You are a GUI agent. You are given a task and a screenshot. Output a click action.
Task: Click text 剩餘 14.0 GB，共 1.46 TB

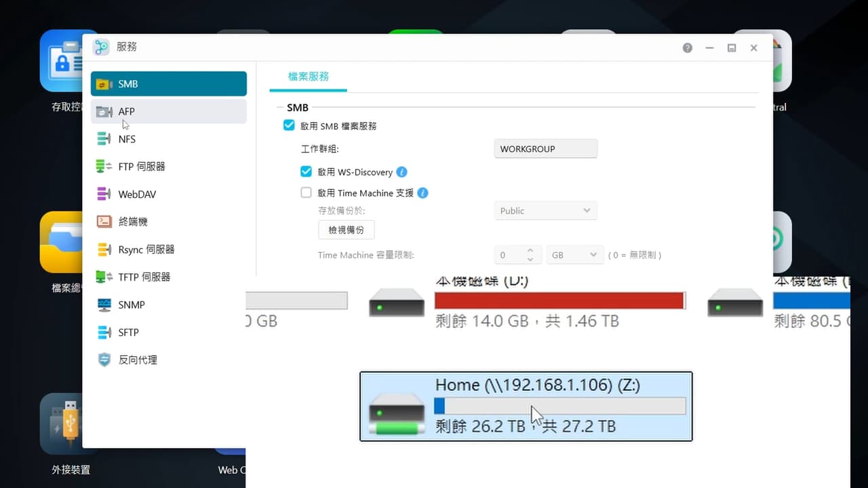[527, 321]
